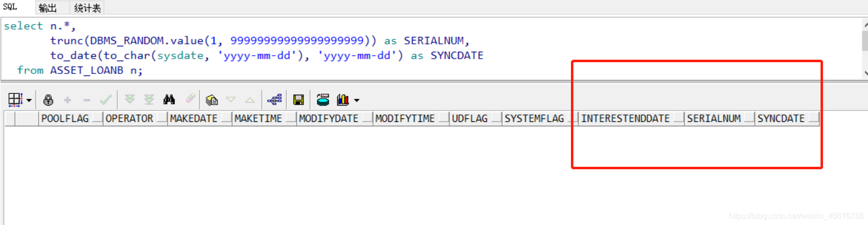Click the previous record up triangle
868x225 pixels.
pos(250,100)
